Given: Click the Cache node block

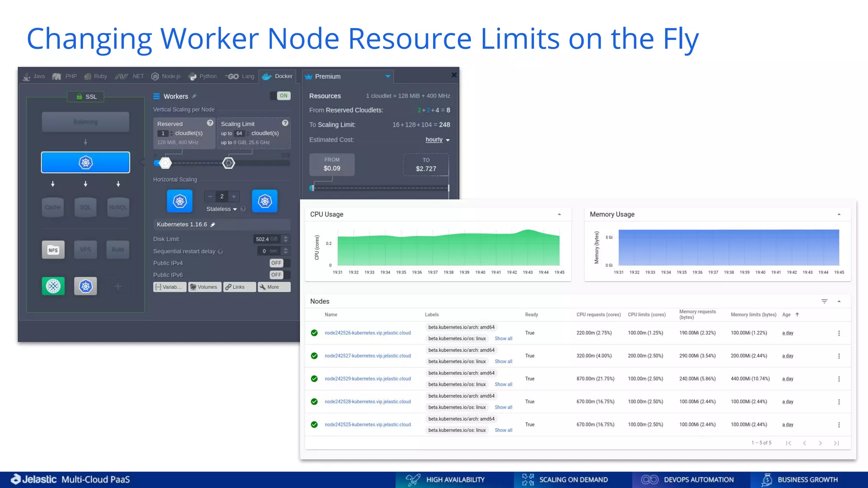Looking at the screenshot, I should (x=53, y=207).
